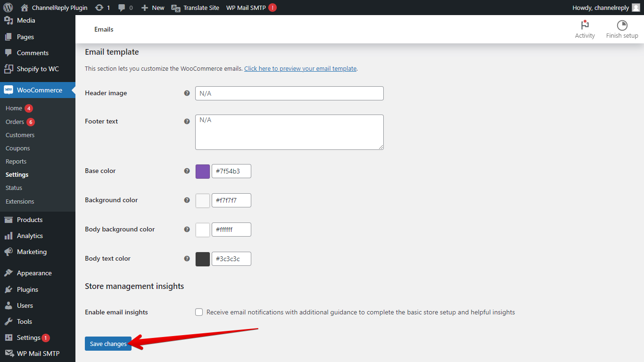
Task: Open WooCommerce Settings submenu item
Action: point(17,175)
